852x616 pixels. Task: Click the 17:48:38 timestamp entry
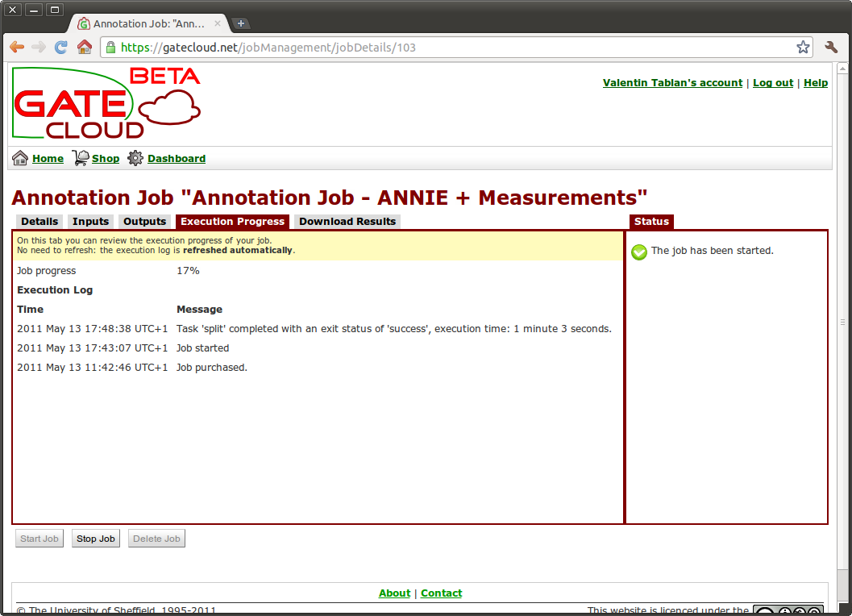pos(93,329)
